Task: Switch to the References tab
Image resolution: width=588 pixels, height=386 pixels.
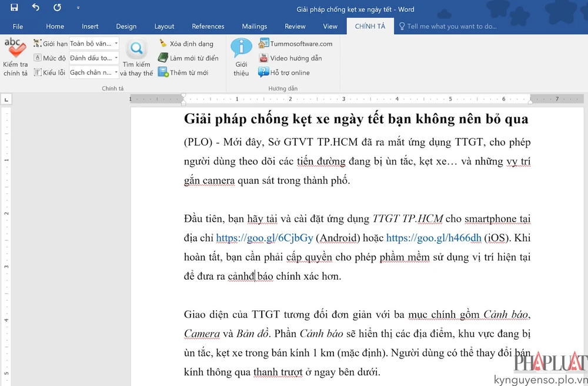Action: [208, 26]
